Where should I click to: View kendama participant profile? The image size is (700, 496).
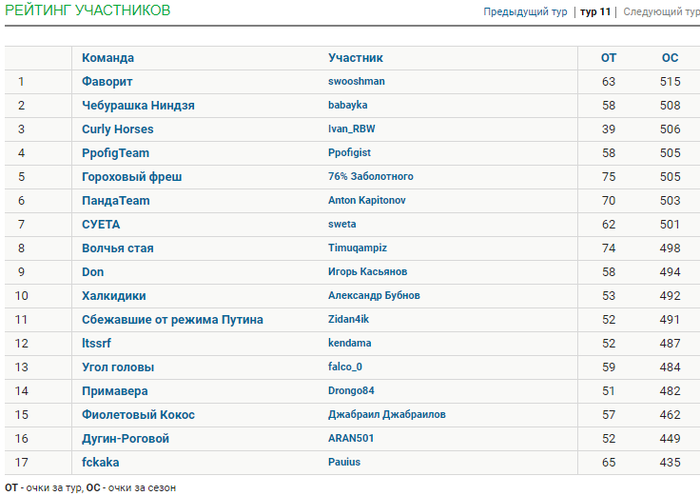(350, 343)
